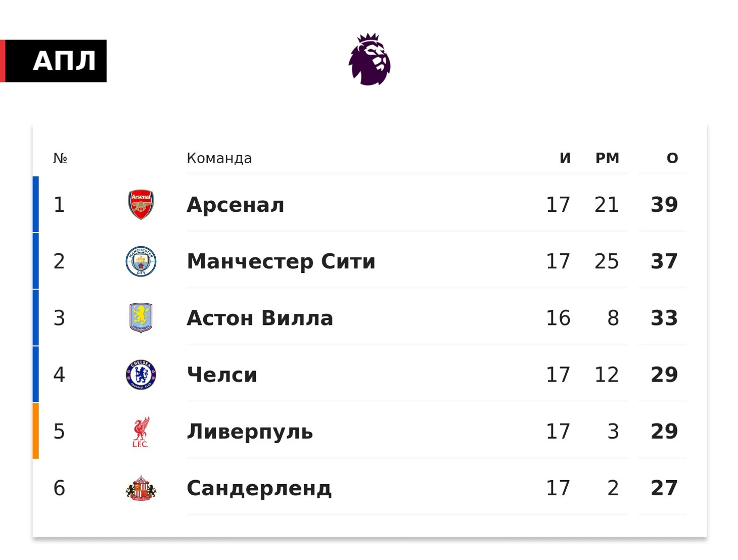Click Arsenal's 39 points value
This screenshot has width=738, height=560.
(x=664, y=205)
